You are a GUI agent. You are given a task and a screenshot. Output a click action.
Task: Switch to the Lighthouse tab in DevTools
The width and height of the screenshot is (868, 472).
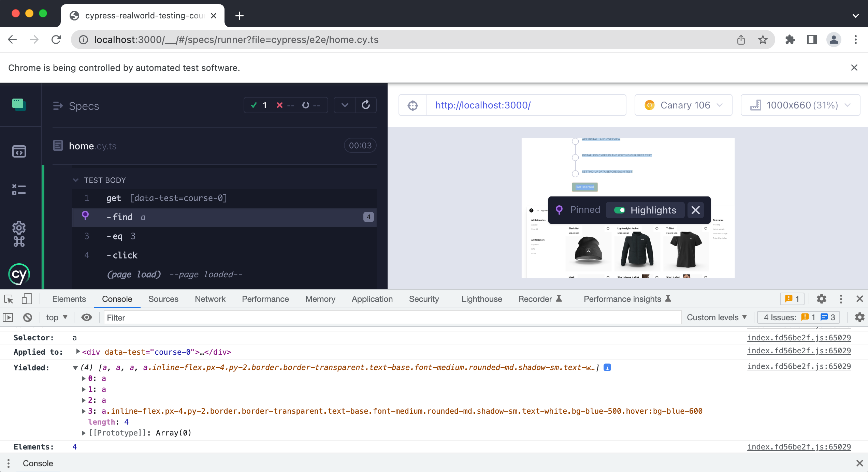pyautogui.click(x=482, y=299)
